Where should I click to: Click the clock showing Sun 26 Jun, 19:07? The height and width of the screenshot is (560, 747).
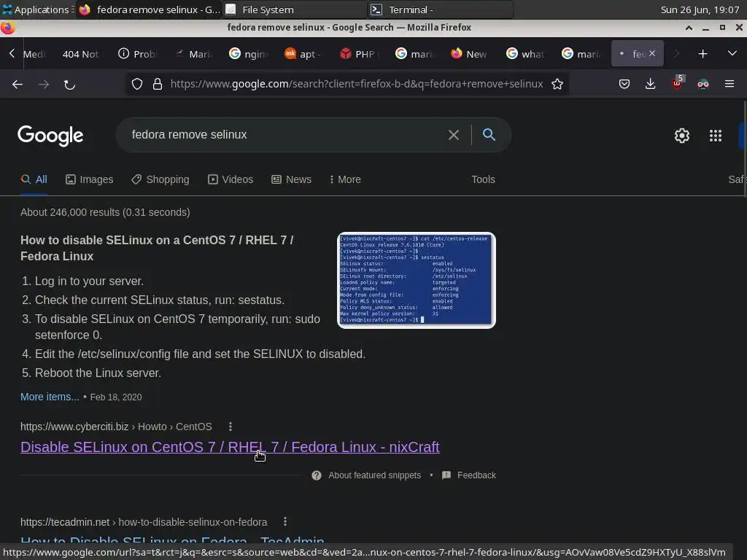700,9
